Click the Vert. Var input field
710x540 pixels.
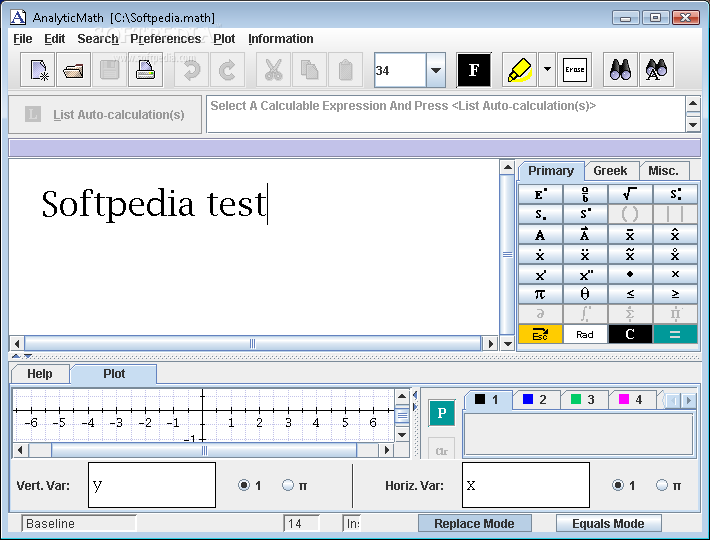pos(152,485)
